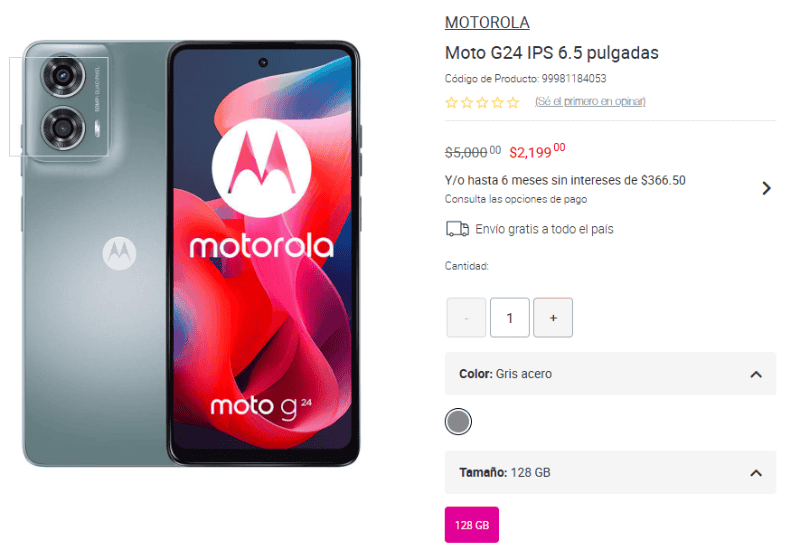
Task: Click the Motorola logo on phone back
Action: click(x=119, y=253)
